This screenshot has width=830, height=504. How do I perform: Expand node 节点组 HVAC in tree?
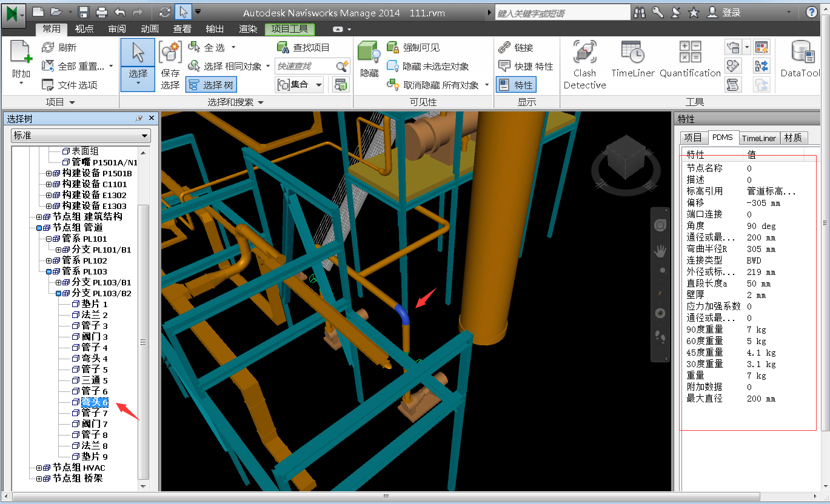pyautogui.click(x=39, y=468)
